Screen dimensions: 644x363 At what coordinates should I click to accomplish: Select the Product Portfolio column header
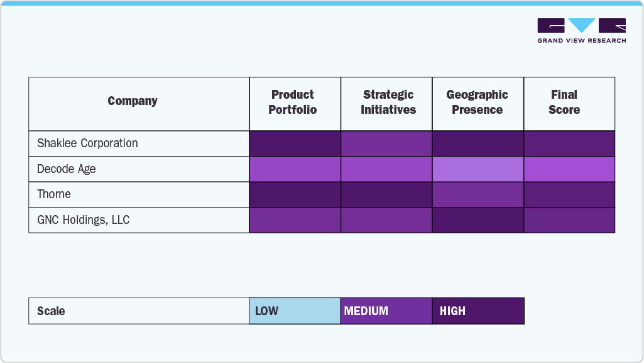[x=293, y=102]
